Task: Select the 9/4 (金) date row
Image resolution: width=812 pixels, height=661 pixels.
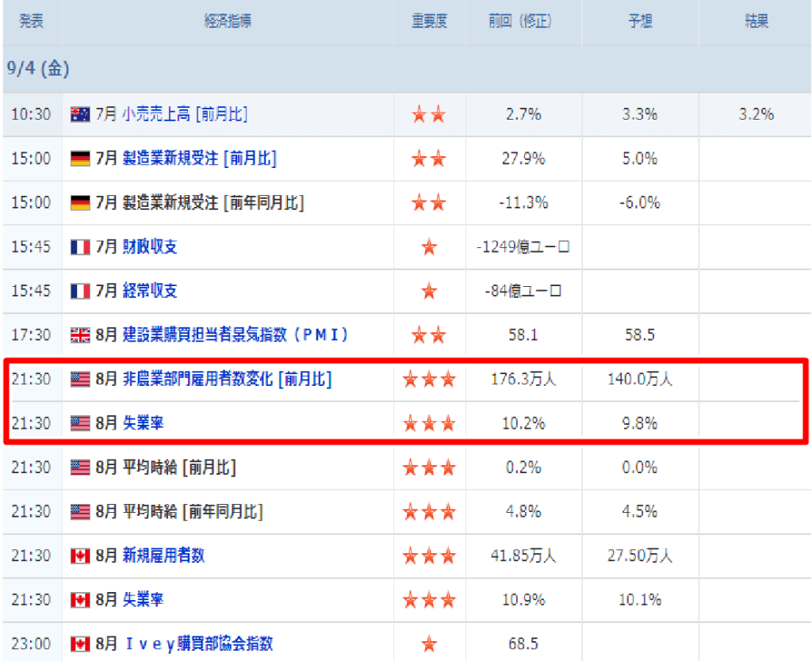Action: (x=38, y=69)
